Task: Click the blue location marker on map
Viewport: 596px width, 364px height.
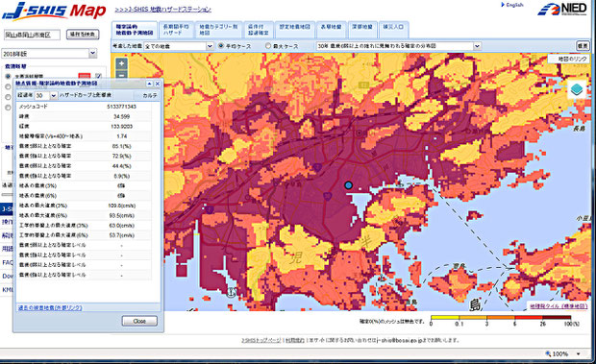Action: (x=348, y=185)
